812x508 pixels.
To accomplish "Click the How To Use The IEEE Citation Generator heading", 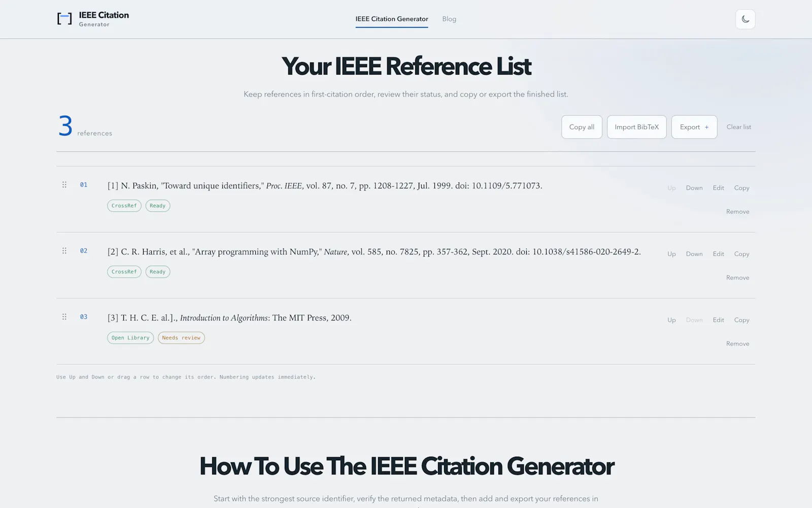I will click(407, 466).
